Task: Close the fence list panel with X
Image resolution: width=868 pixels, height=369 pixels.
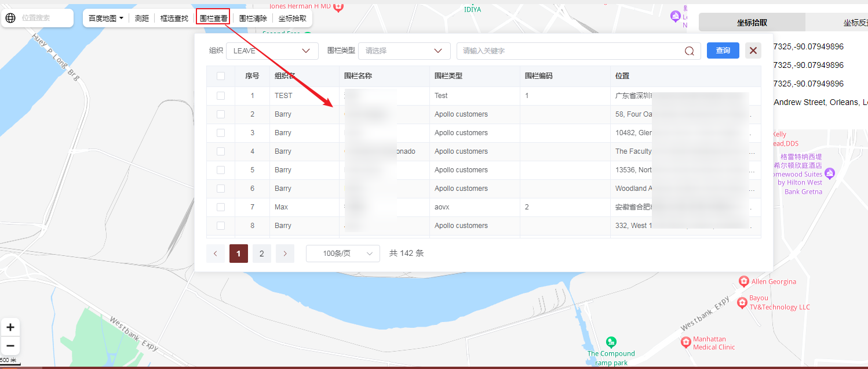Action: click(753, 51)
